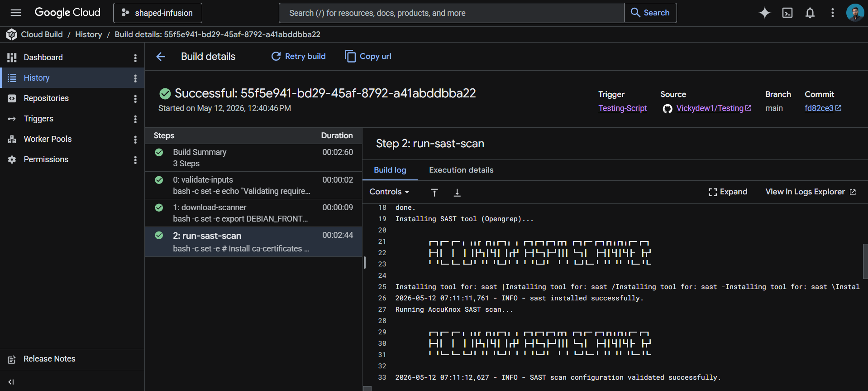Select step 0: validate-inputs

(x=253, y=185)
